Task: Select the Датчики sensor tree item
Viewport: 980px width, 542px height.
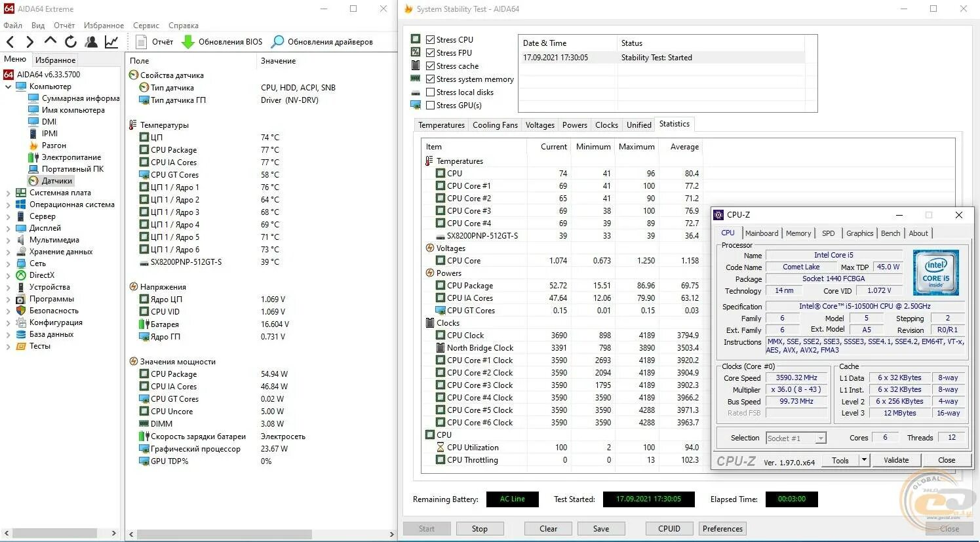Action: [x=51, y=181]
